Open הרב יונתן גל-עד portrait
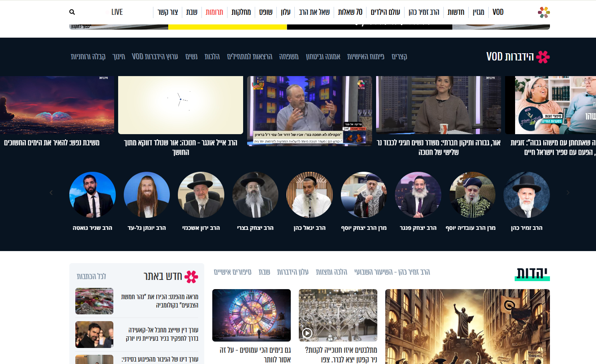 click(147, 195)
